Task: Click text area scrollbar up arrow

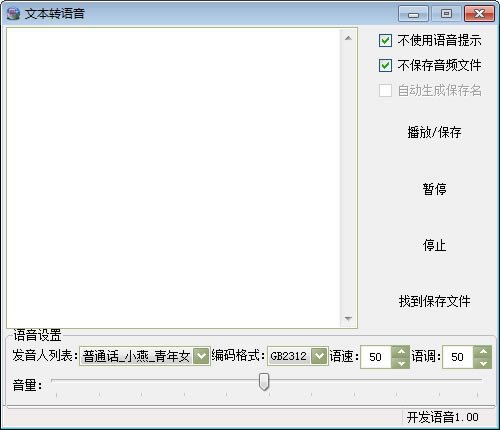Action: click(348, 38)
